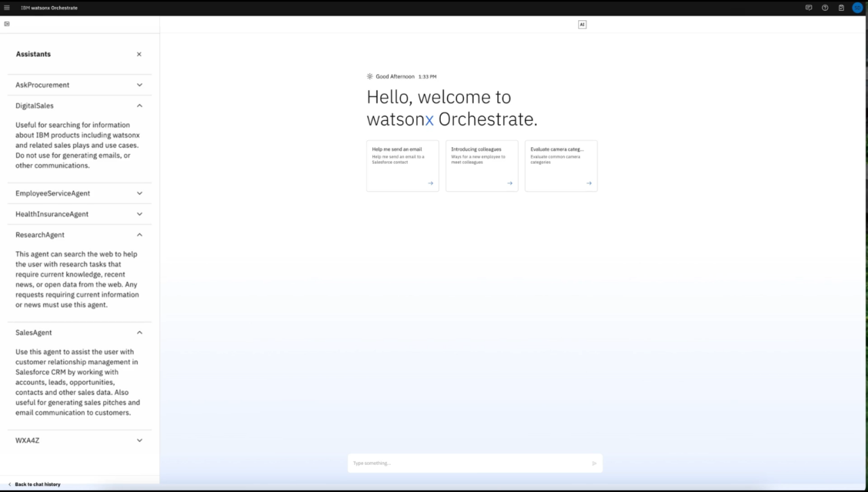Open the help question mark icon
Screen dimensions: 868x492
point(825,8)
